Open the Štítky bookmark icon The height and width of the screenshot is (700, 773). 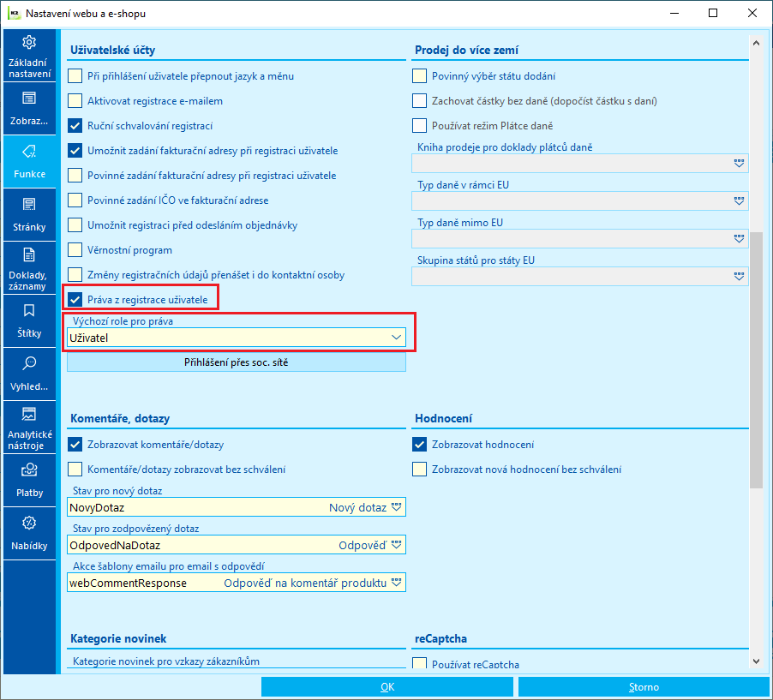(29, 310)
